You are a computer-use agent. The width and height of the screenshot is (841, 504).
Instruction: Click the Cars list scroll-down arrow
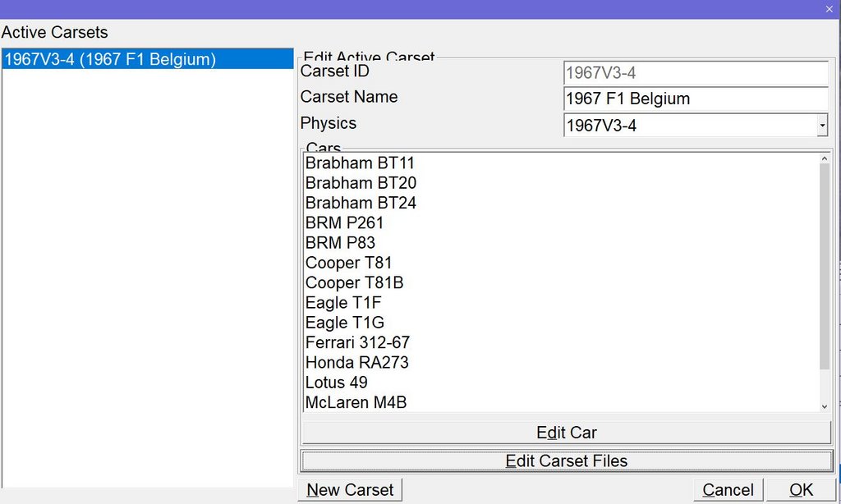[825, 407]
